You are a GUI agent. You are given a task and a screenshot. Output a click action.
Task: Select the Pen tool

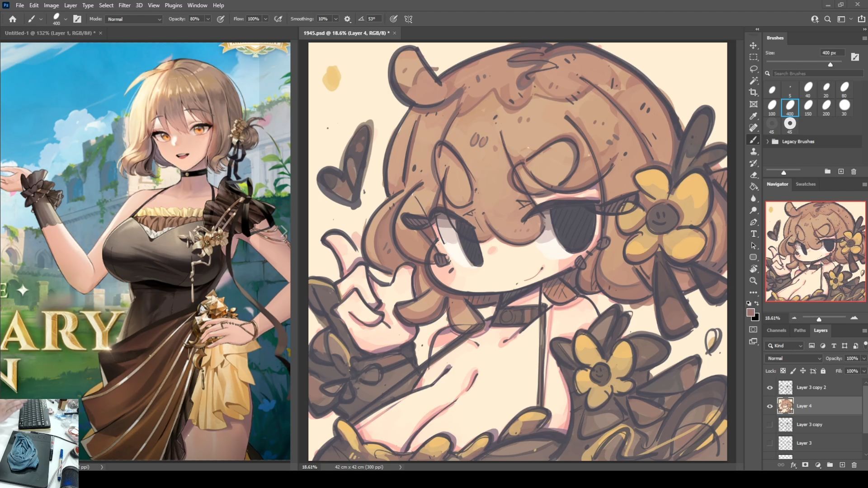(753, 222)
